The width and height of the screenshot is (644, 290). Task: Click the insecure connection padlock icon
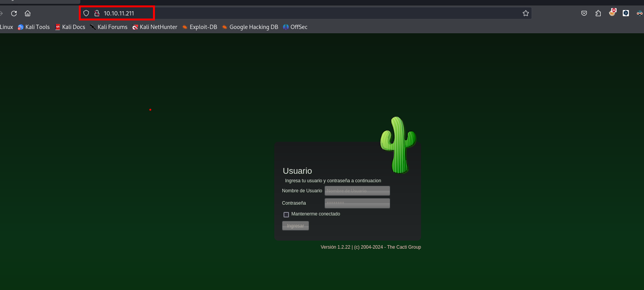[x=97, y=14]
